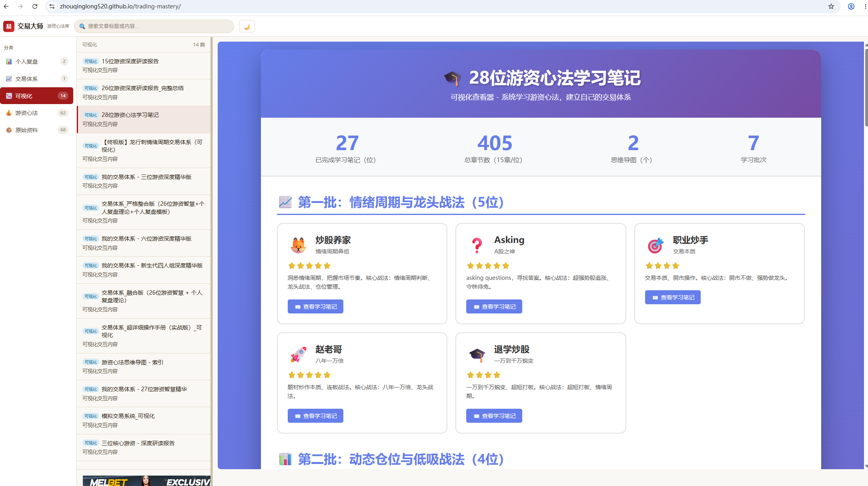
Task: Click the red question mark icon on Asking card
Action: (477, 245)
